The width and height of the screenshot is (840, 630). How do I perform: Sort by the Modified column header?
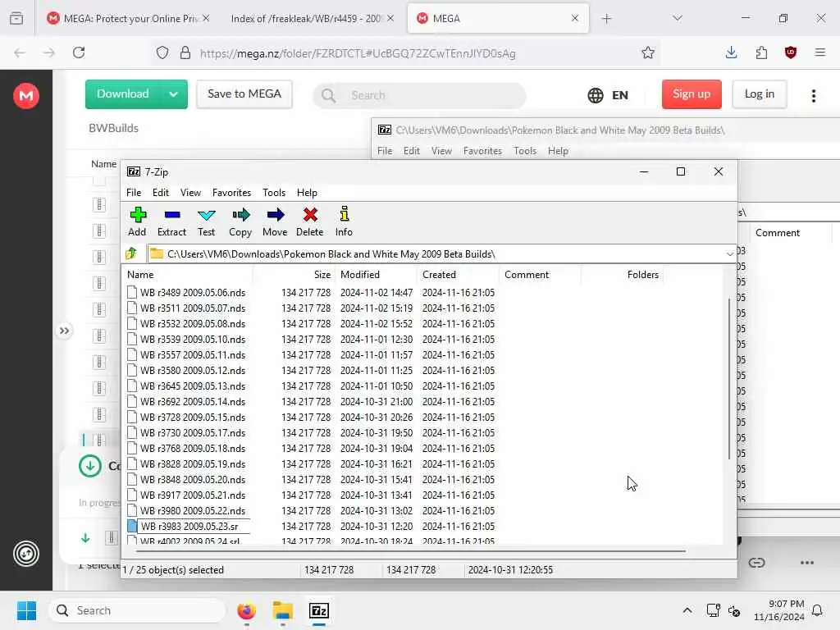[376, 274]
